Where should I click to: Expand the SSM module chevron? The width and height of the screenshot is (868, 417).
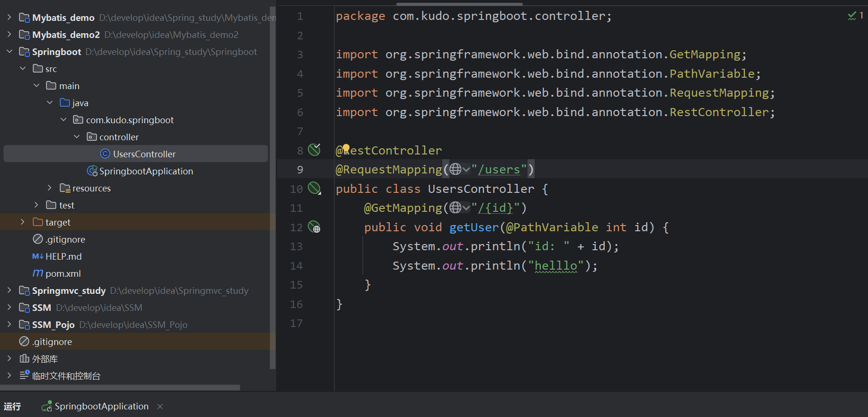tap(9, 308)
